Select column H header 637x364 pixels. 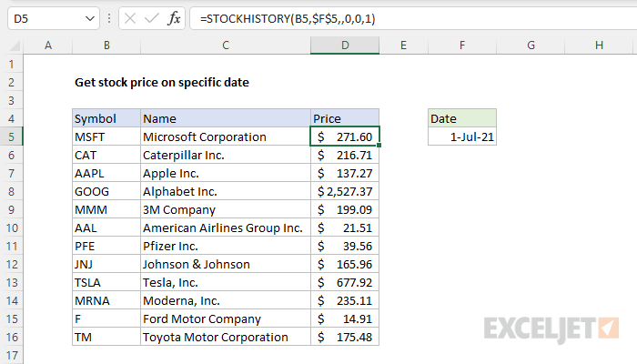click(599, 45)
